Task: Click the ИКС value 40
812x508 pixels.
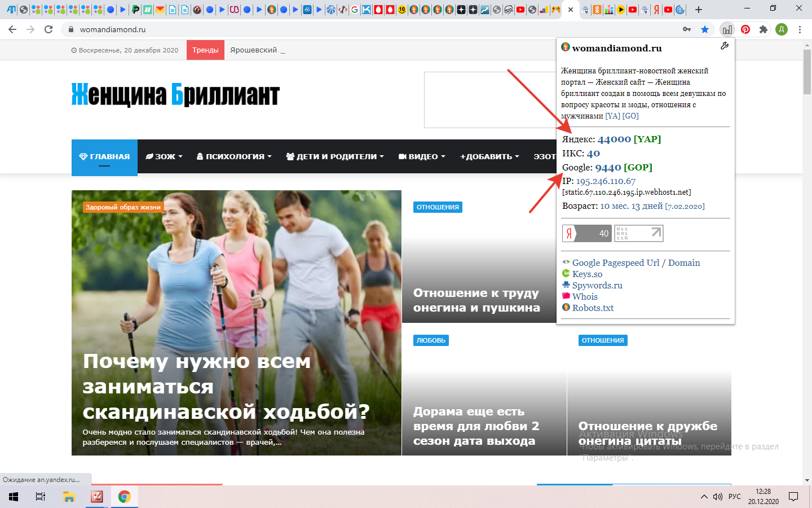Action: coord(593,153)
